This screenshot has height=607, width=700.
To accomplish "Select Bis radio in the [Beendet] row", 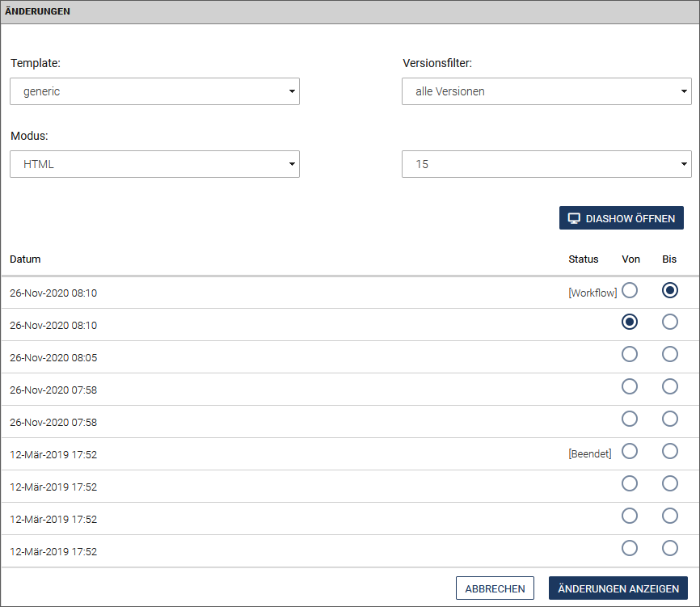I will (669, 451).
